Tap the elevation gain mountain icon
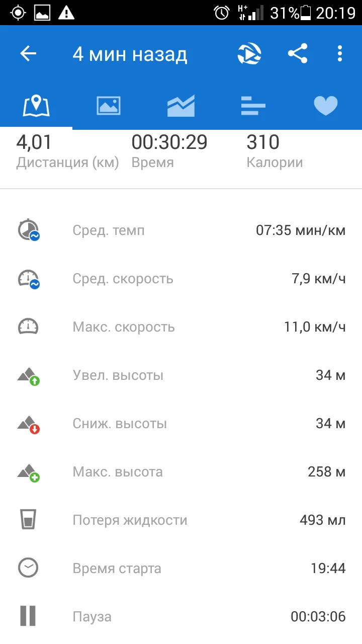362x644 pixels. point(29,376)
